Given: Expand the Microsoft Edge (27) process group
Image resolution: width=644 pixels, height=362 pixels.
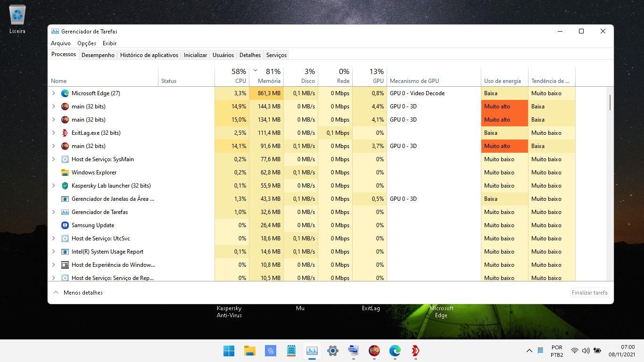Looking at the screenshot, I should click(54, 93).
